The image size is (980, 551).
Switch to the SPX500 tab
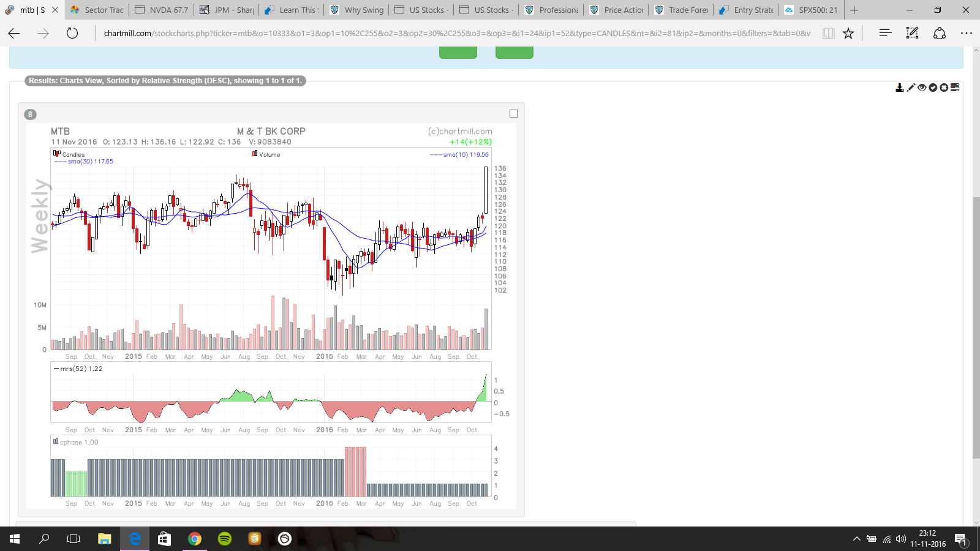[x=811, y=10]
